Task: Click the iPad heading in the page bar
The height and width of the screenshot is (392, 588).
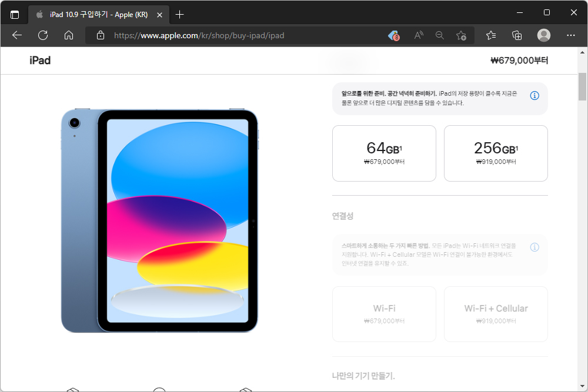Action: (40, 61)
